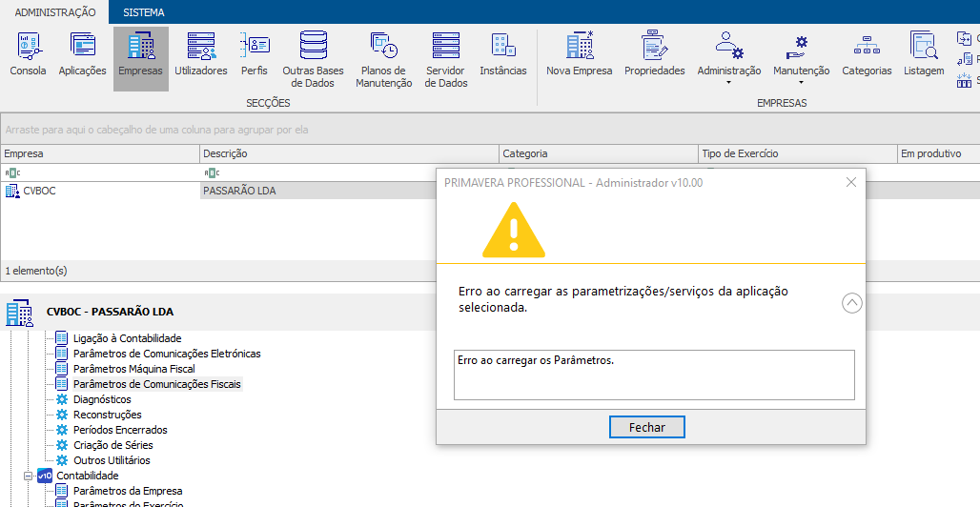Expand the Manutenção dropdown
The image size is (980, 507).
(x=801, y=59)
